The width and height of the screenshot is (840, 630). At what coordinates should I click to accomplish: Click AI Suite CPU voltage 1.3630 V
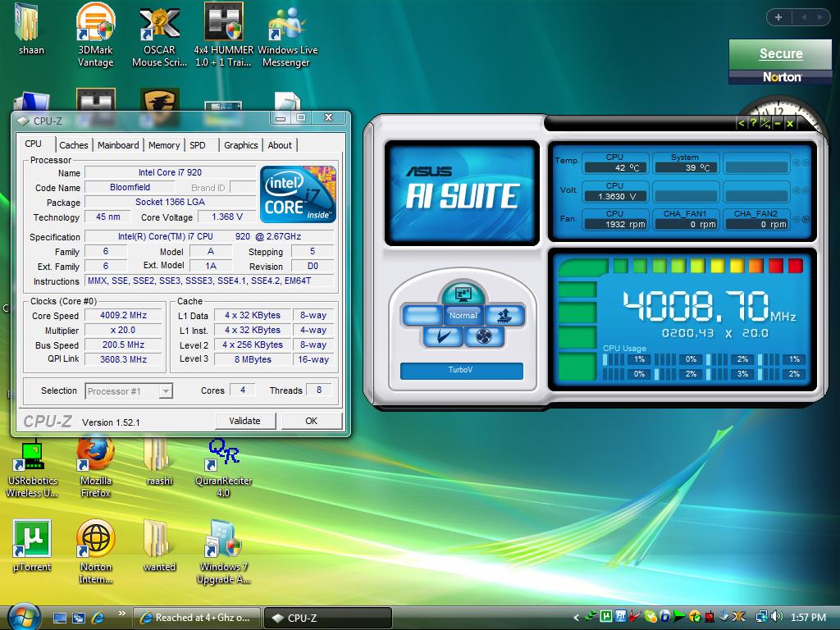(615, 197)
